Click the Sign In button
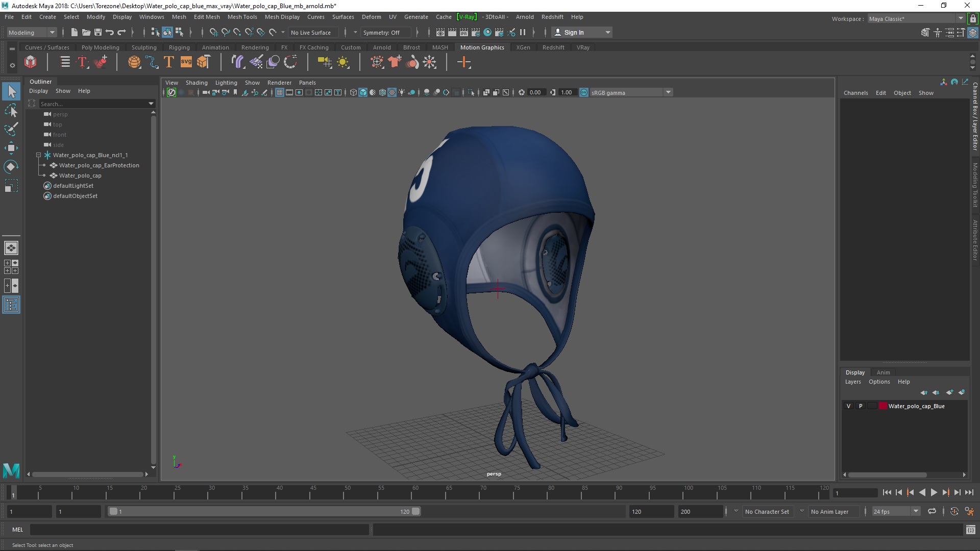Image resolution: width=980 pixels, height=551 pixels. click(x=574, y=32)
